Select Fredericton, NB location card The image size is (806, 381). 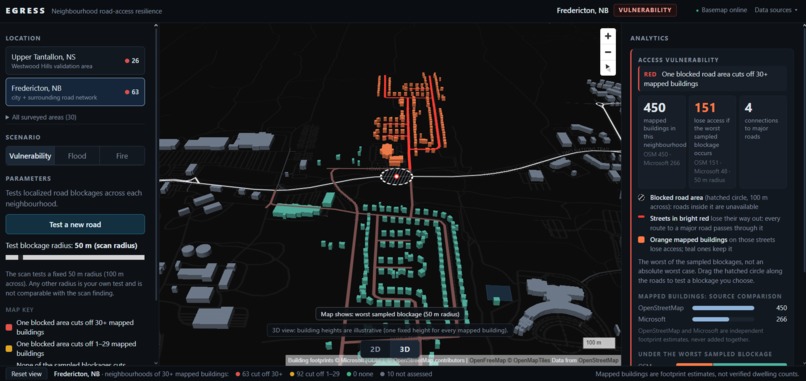(75, 92)
